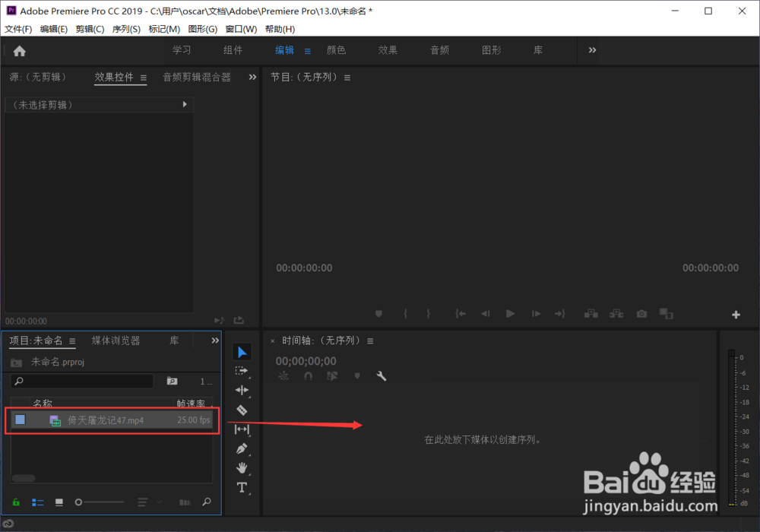Switch project panel to List View
This screenshot has height=532, width=760.
coord(37,502)
